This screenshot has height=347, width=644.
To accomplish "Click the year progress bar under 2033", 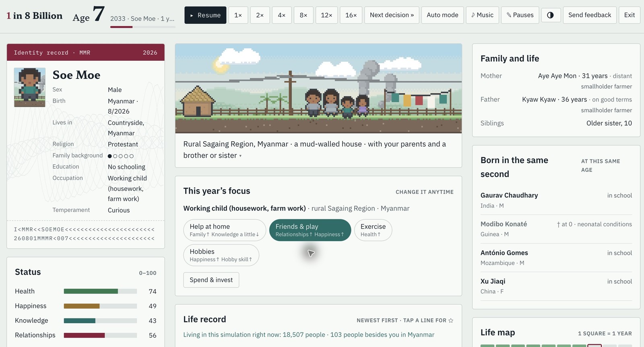I will pos(143,27).
